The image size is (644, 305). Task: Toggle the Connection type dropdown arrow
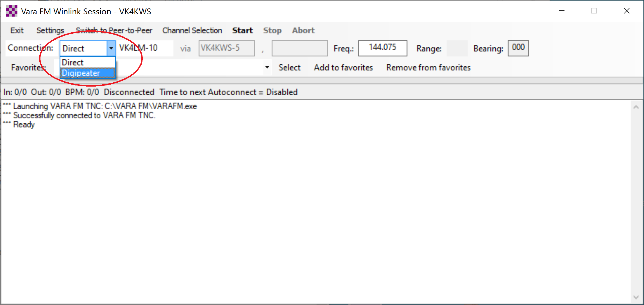click(x=111, y=48)
